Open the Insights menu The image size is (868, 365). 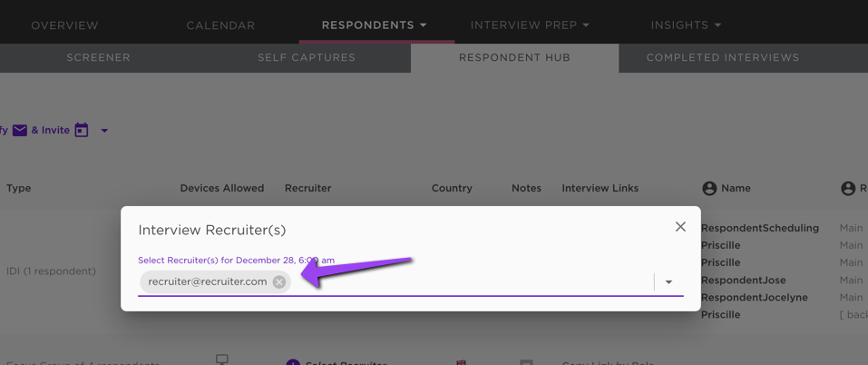(686, 25)
